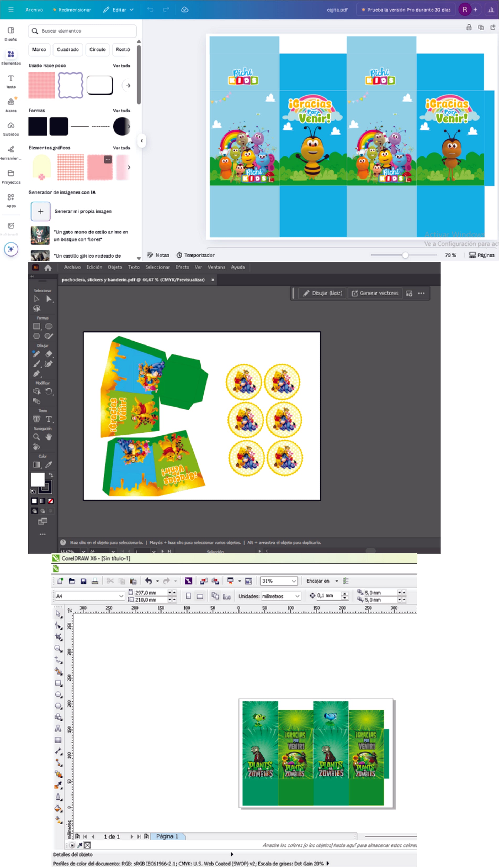Toggle the page lock icon in Canva
Viewport: 499px width, 868px height.
click(469, 27)
